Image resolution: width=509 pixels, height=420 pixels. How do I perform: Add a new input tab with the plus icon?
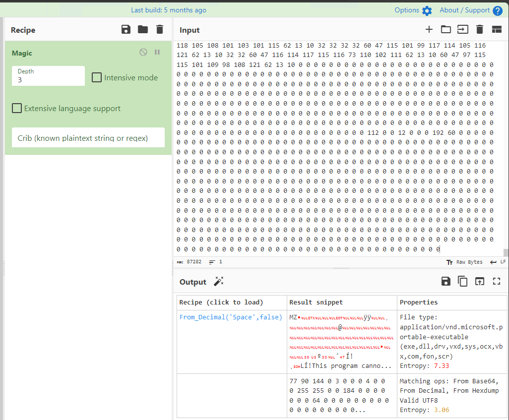click(x=429, y=29)
